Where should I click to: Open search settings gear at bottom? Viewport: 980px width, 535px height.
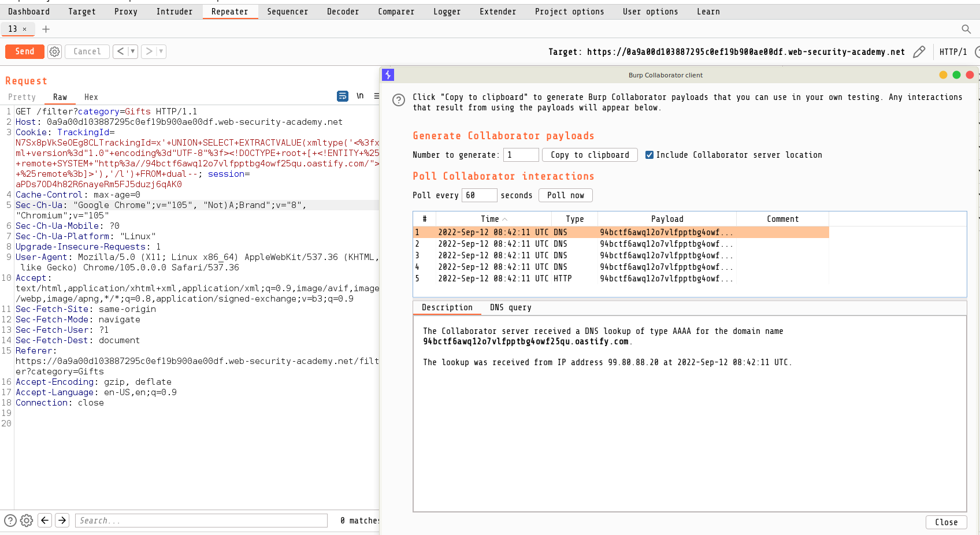(x=27, y=521)
